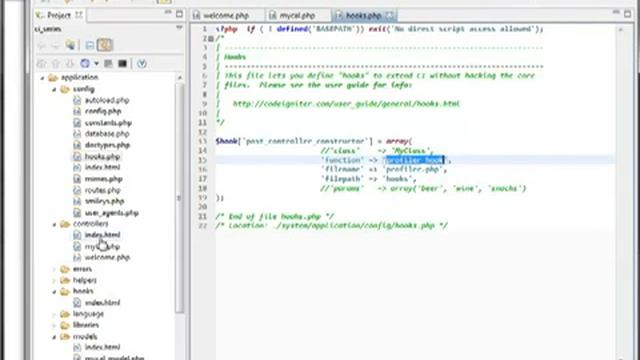Click the codeigniter.com hooks URL in comment
640x360 pixels.
click(346, 104)
